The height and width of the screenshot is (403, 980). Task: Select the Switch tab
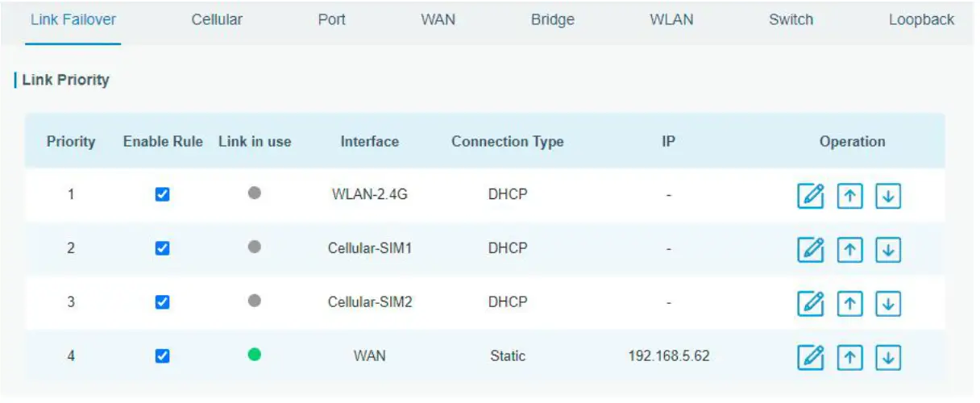pos(791,20)
